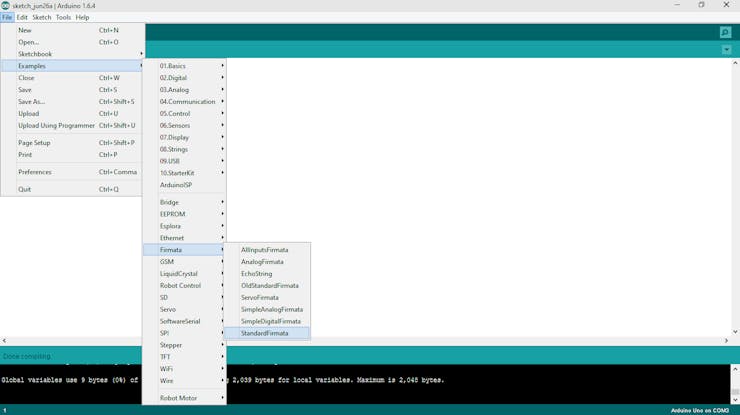740x415 pixels.
Task: Choose Upload Using Programmer
Action: [x=56, y=126]
